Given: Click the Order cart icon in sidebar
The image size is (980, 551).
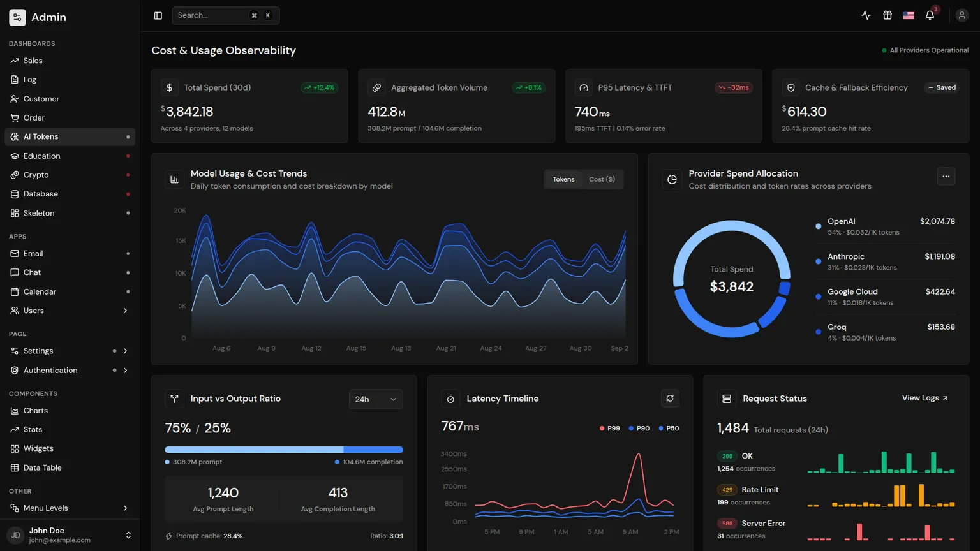Looking at the screenshot, I should (x=15, y=118).
